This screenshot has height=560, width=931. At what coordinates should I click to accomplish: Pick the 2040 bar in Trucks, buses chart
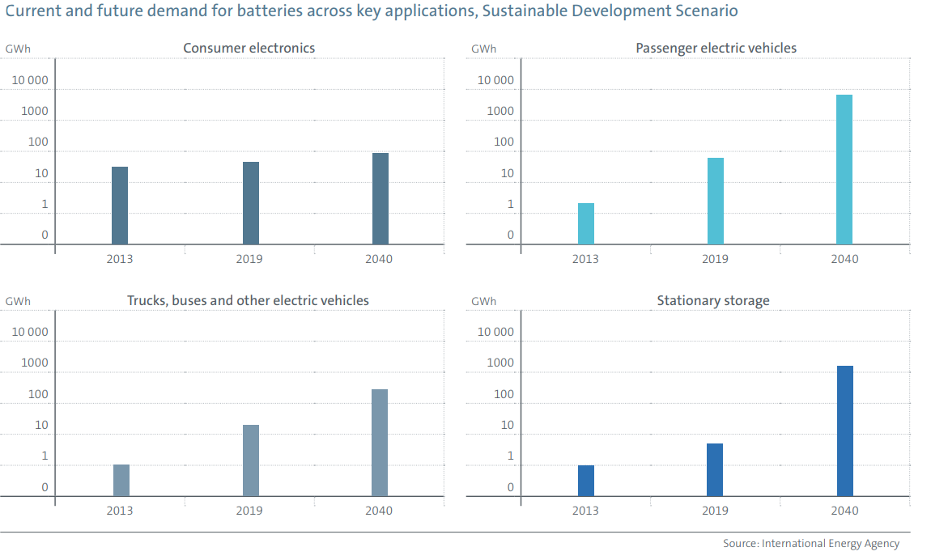click(x=380, y=443)
